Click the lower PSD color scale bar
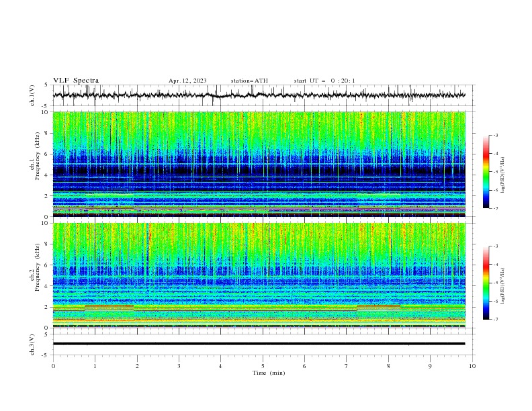Viewport: 532px width, 411px height. tap(486, 283)
